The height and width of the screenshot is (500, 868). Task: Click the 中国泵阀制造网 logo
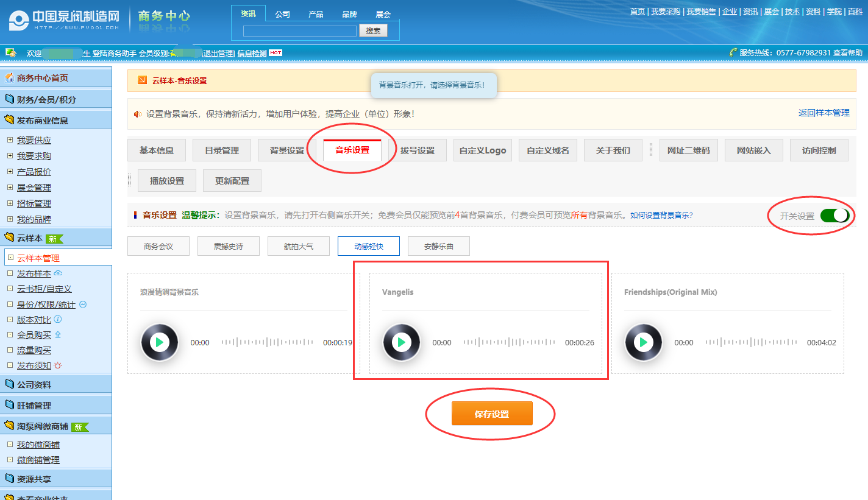point(65,19)
